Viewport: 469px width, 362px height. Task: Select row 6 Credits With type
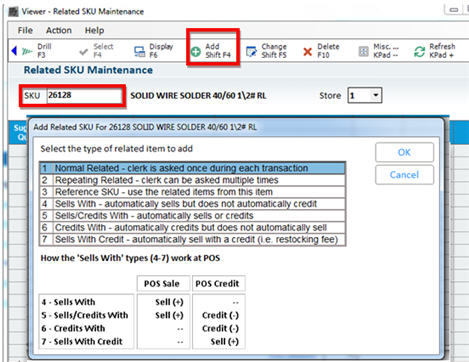(192, 227)
